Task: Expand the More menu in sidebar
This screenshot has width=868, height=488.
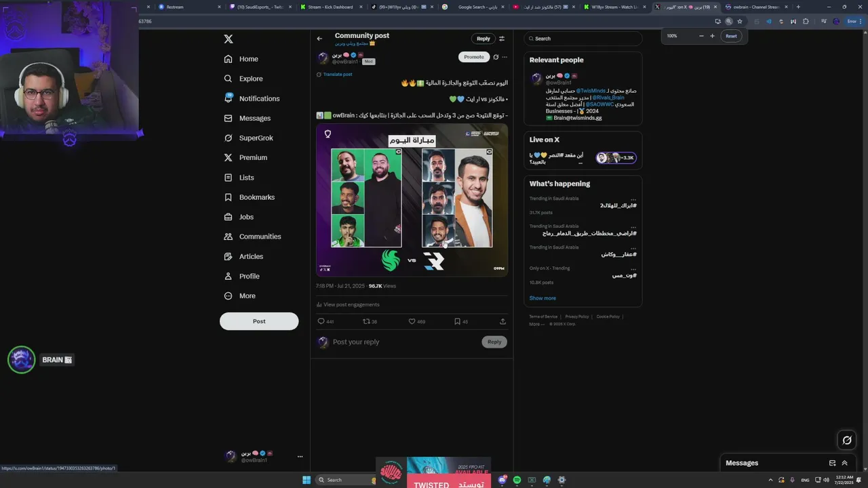Action: 240,296
